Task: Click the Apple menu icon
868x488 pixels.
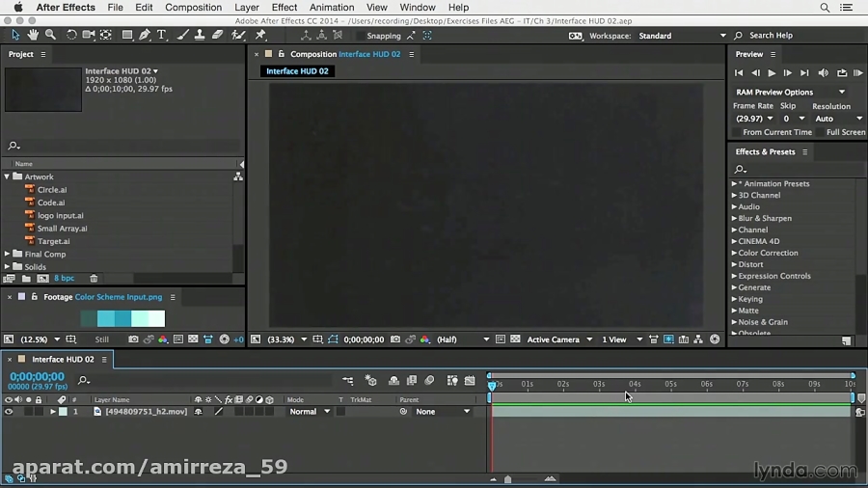Action: 17,7
